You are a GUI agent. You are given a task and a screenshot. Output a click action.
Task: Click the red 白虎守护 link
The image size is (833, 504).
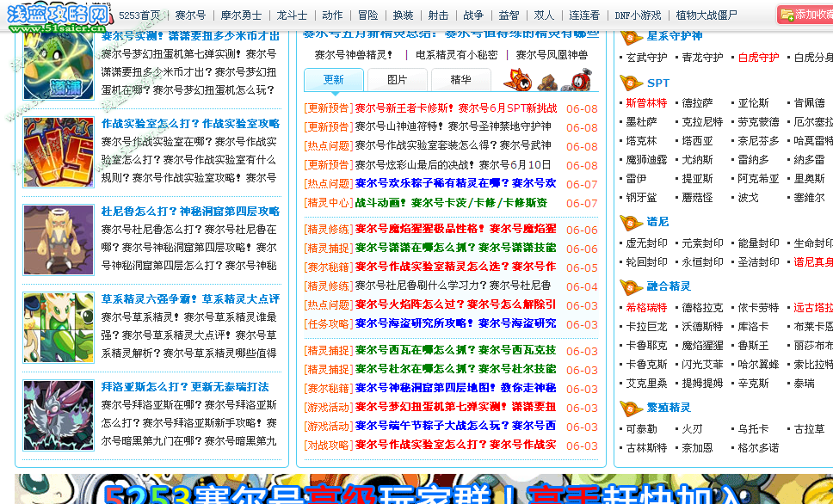tap(758, 58)
